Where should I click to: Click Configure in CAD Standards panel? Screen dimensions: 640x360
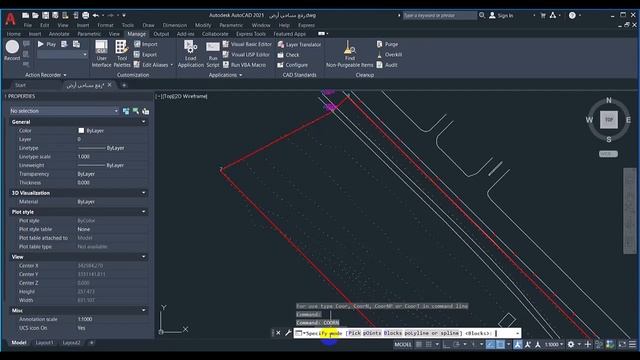coord(292,65)
